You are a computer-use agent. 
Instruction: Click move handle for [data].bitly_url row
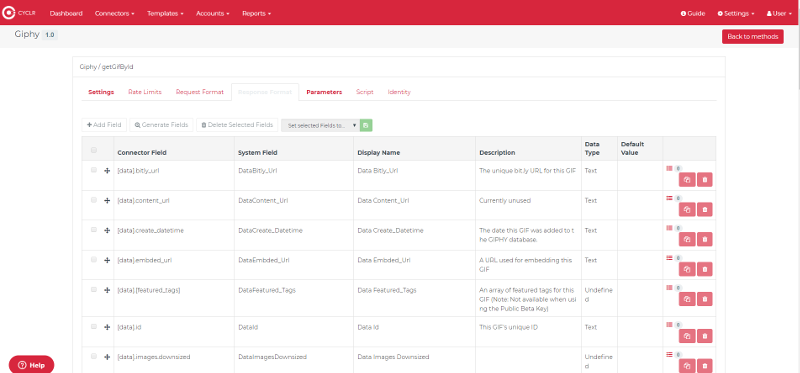107,171
